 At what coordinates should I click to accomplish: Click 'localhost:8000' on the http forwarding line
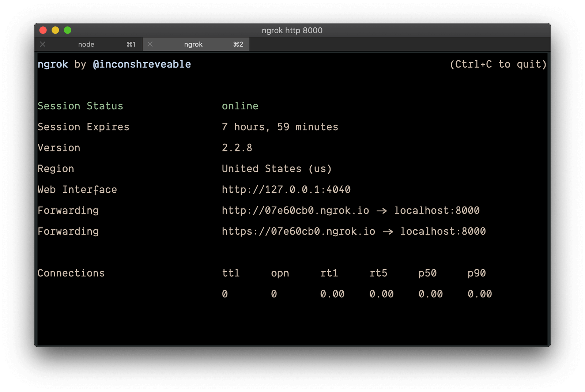(437, 210)
